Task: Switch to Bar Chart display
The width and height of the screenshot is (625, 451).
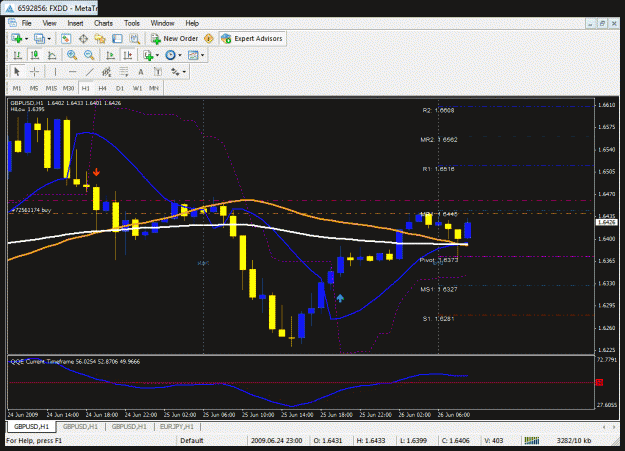Action: pos(17,55)
